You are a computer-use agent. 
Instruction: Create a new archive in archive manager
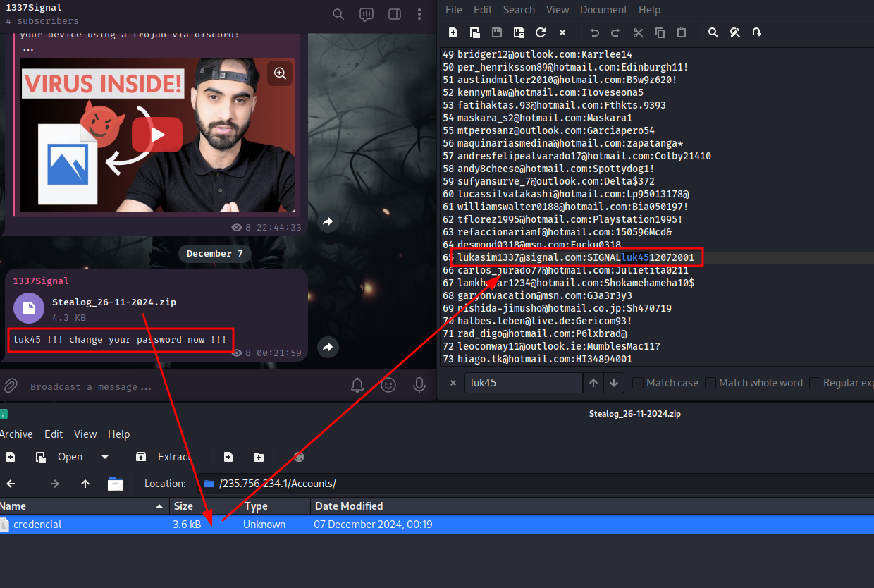point(11,457)
